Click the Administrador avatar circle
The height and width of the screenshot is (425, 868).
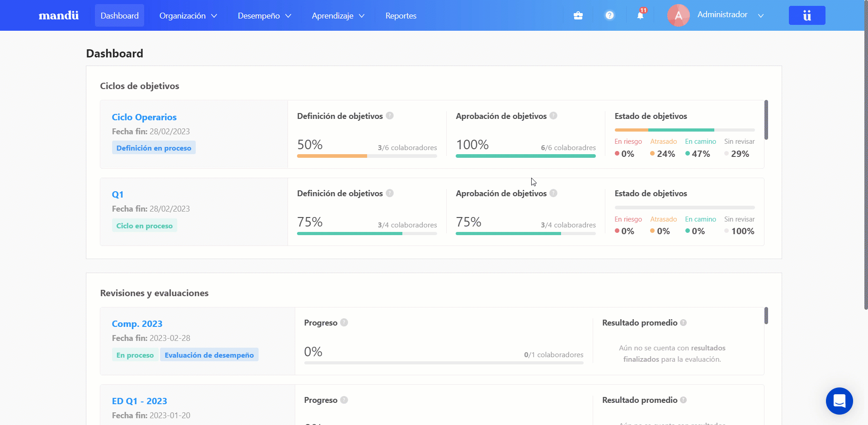[678, 15]
